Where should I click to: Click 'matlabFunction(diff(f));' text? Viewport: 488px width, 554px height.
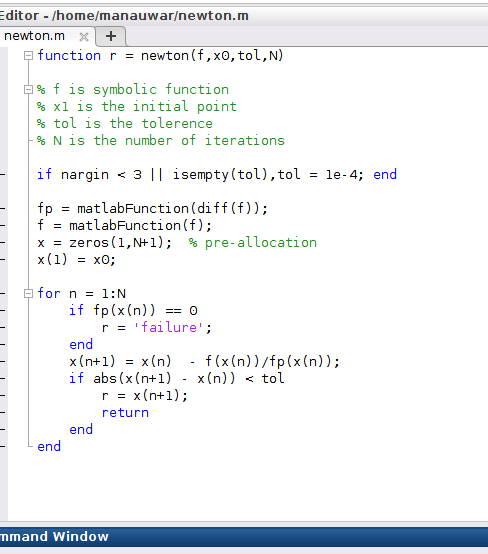[172, 208]
